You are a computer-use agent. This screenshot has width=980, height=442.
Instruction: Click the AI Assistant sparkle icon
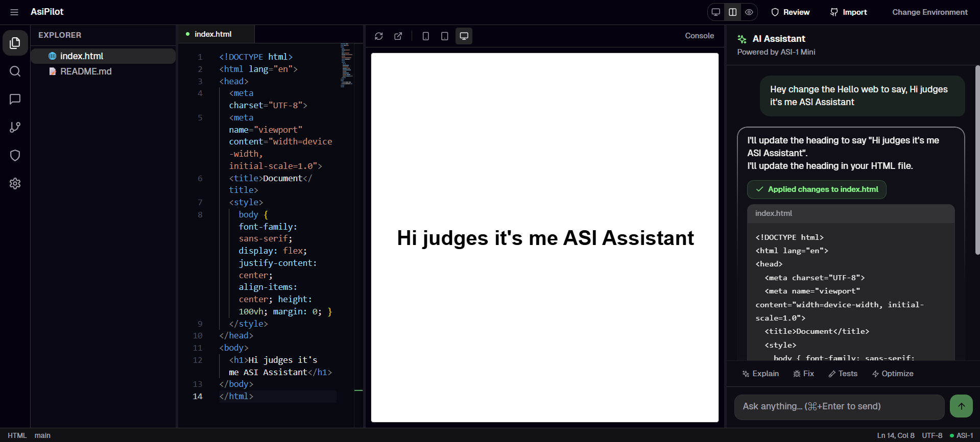click(743, 39)
